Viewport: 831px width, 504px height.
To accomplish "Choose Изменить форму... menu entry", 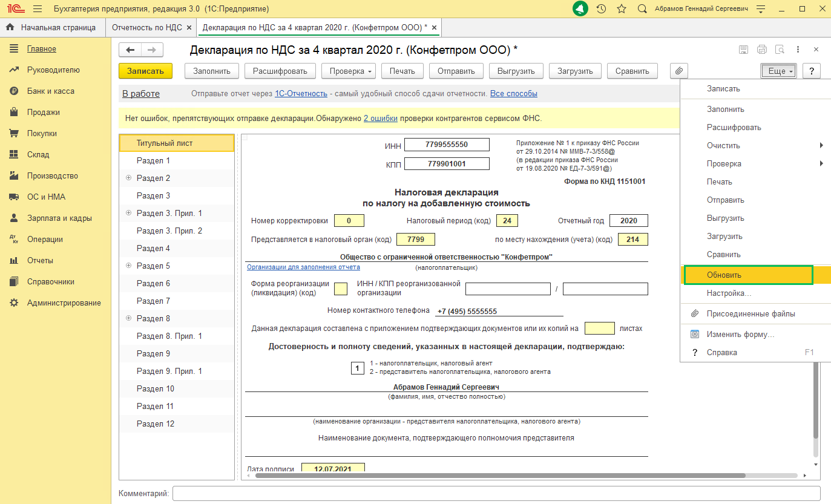I will (x=755, y=334).
